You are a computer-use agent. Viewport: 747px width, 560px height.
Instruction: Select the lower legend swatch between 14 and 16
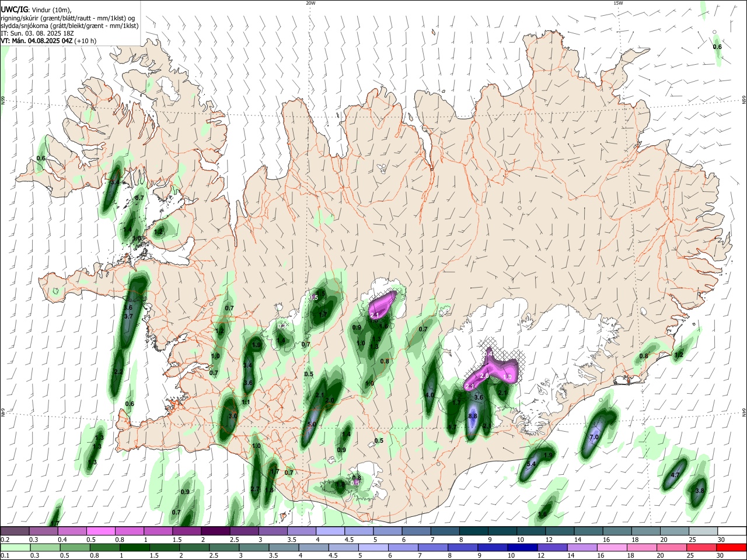pyautogui.click(x=581, y=547)
